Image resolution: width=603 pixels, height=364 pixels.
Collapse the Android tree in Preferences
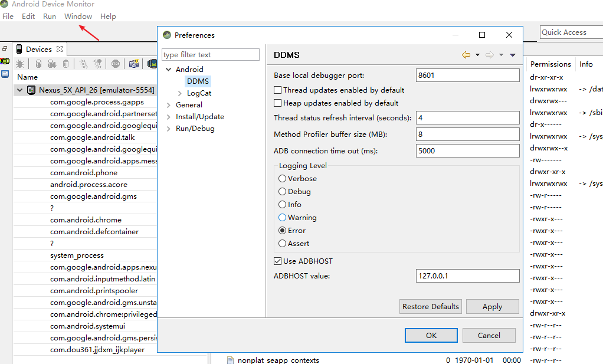(169, 69)
